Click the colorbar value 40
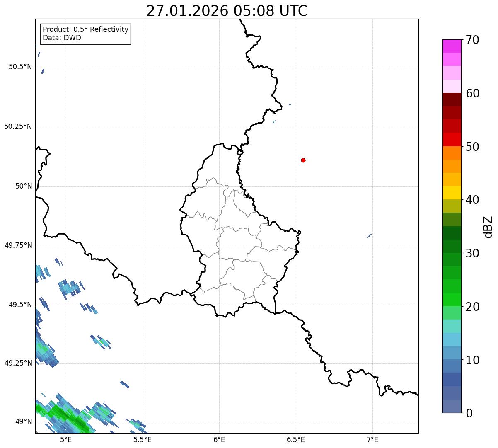498x448 pixels. 472,200
